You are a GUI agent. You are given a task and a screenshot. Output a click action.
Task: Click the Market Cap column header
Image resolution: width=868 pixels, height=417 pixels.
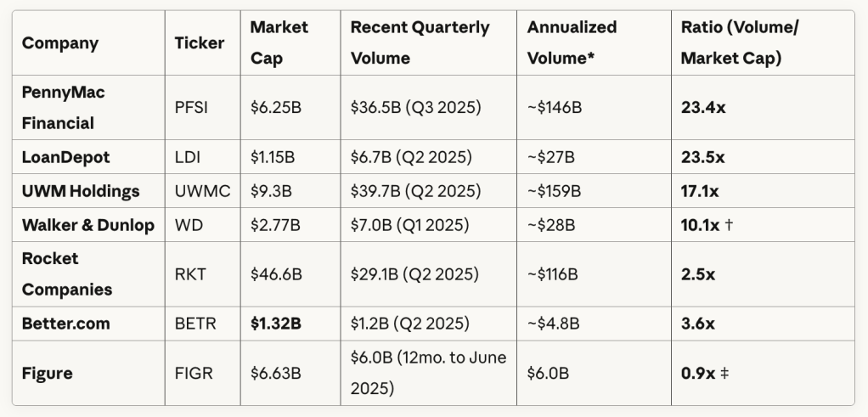(x=279, y=43)
